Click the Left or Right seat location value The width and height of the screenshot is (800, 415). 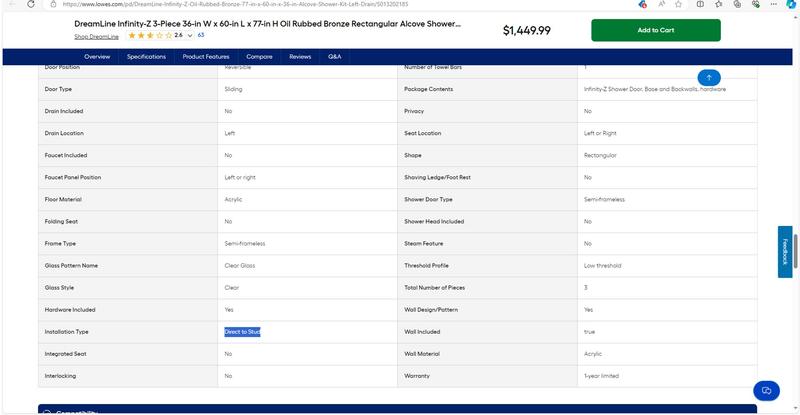coord(600,133)
